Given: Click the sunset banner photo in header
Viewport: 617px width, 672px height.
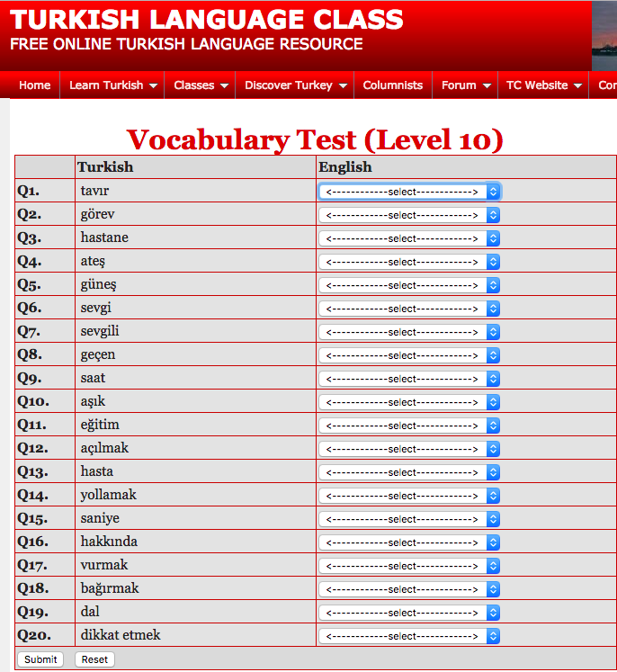Looking at the screenshot, I should coord(604,36).
